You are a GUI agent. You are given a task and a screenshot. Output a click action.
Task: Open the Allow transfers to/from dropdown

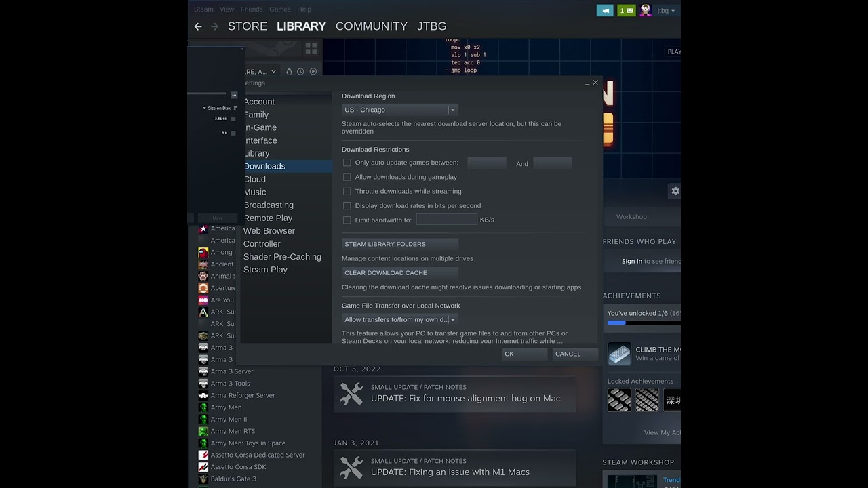click(399, 319)
